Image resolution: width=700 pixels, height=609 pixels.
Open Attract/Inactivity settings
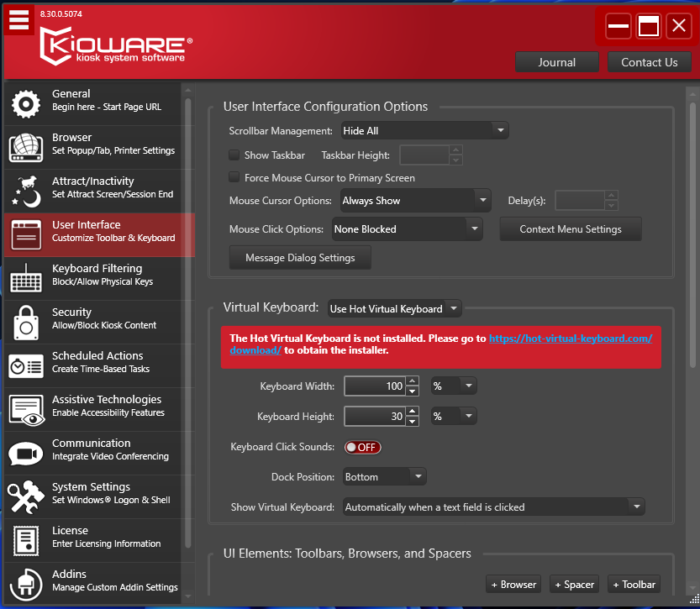pos(92,191)
